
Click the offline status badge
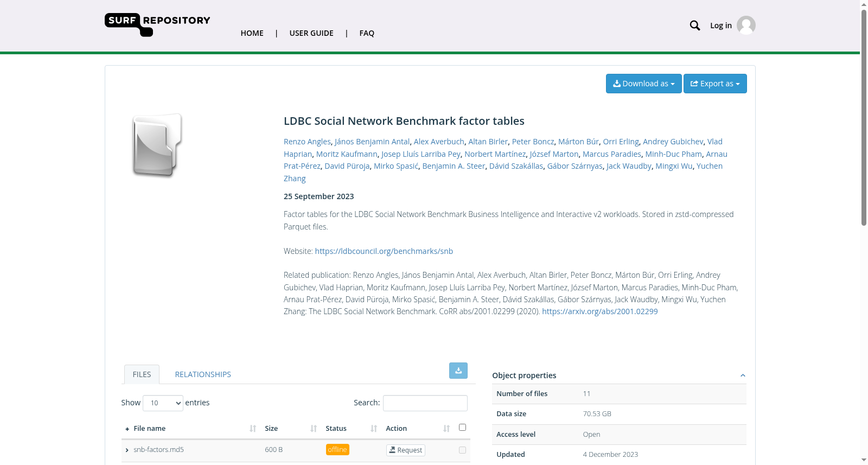pyautogui.click(x=337, y=450)
